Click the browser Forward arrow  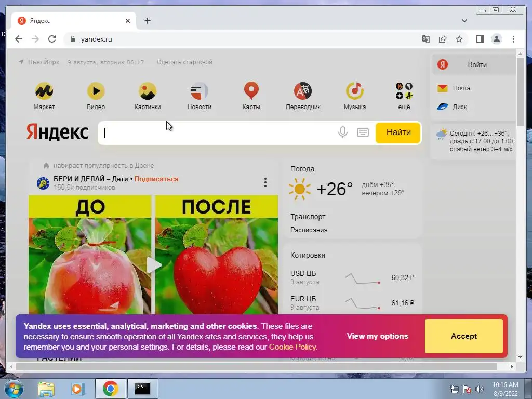coord(35,39)
